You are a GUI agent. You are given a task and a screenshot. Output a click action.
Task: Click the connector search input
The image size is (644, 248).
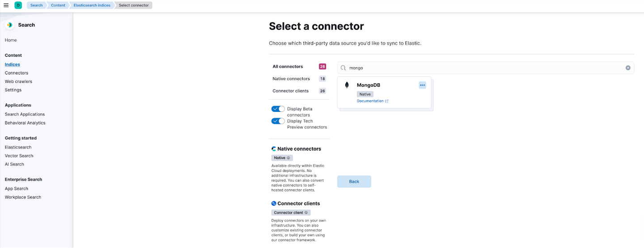click(483, 68)
